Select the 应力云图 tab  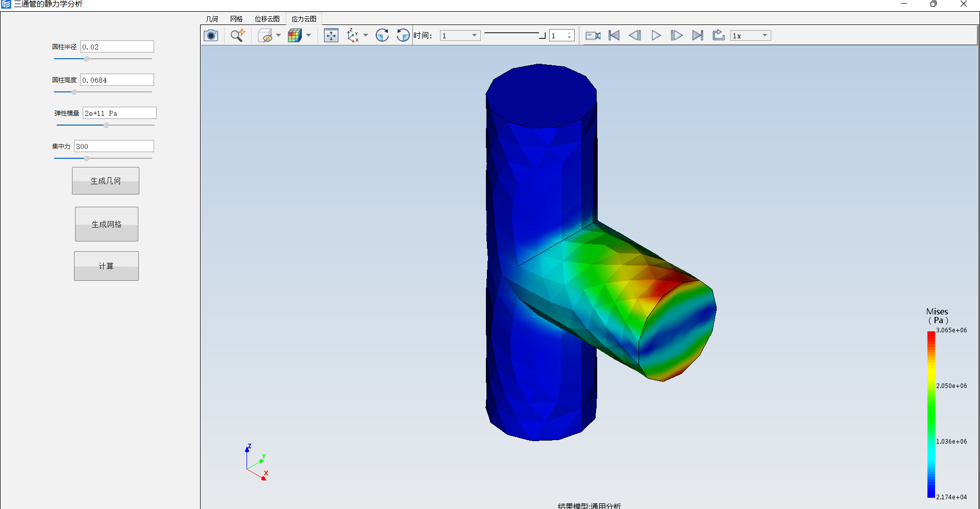[304, 19]
